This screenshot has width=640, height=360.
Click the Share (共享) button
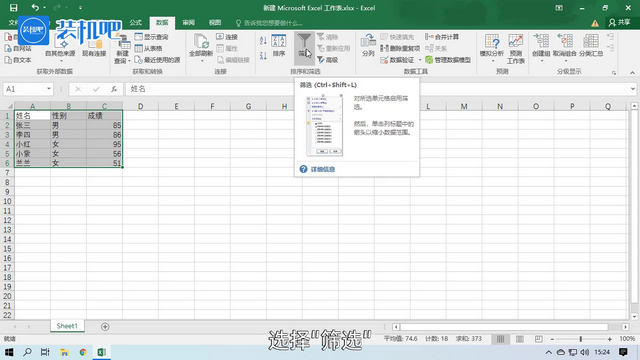(620, 22)
